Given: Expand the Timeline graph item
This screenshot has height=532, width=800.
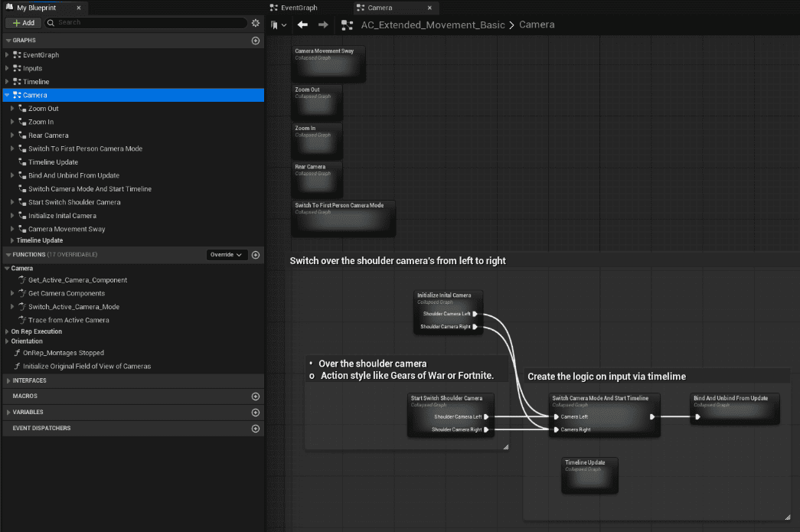Looking at the screenshot, I should [x=7, y=82].
